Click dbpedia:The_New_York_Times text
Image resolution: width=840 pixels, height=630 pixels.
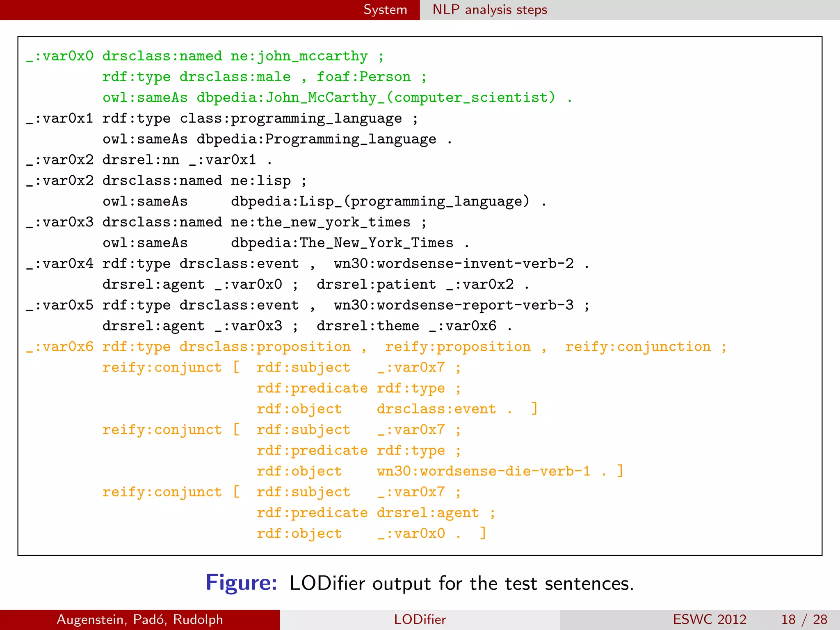coord(342,243)
